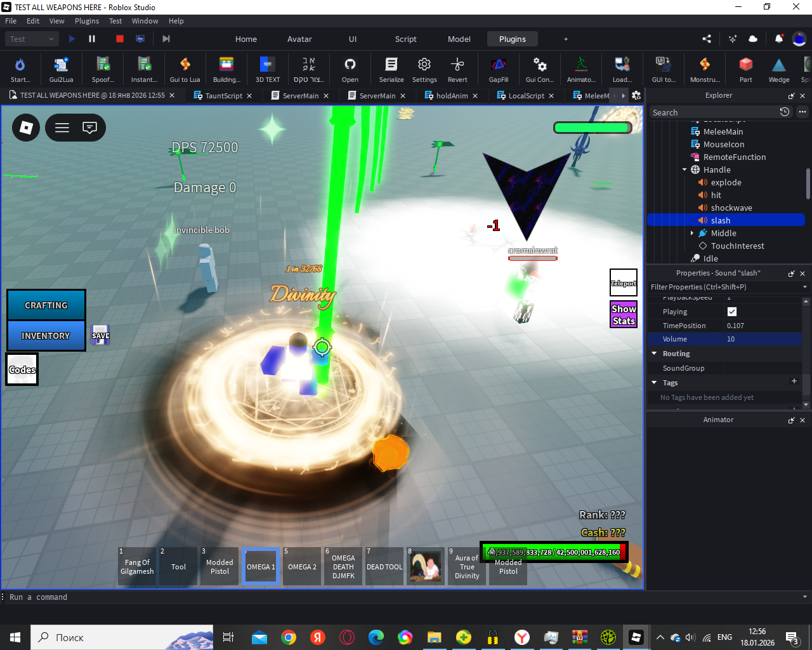Expand the Middle tree node
The image size is (812, 650).
[x=692, y=234]
